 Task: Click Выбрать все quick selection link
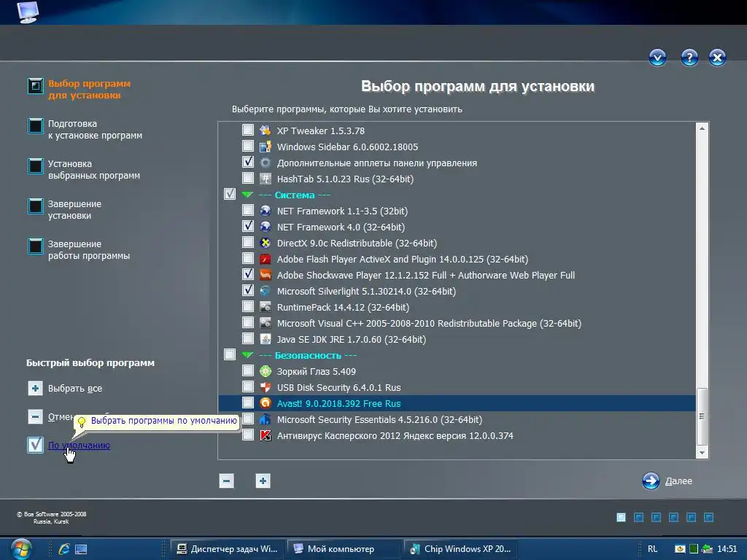pos(75,389)
